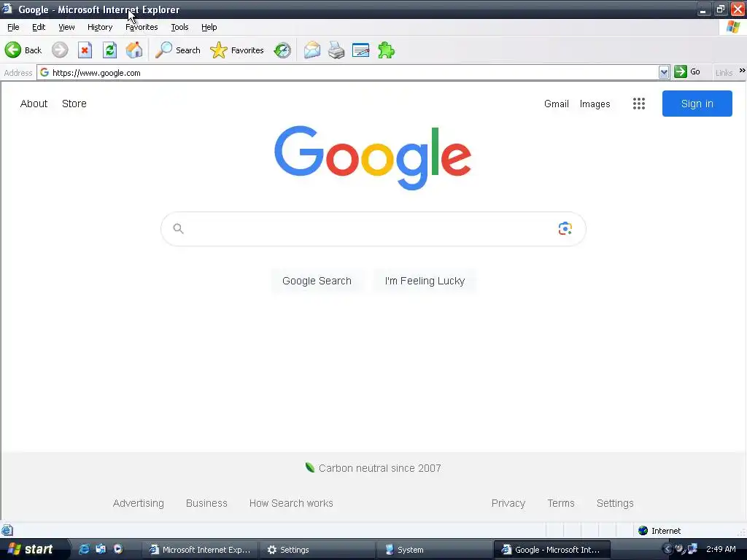Screen dimensions: 747x560
Task: Open the Google apps grid icon
Action: coord(639,104)
